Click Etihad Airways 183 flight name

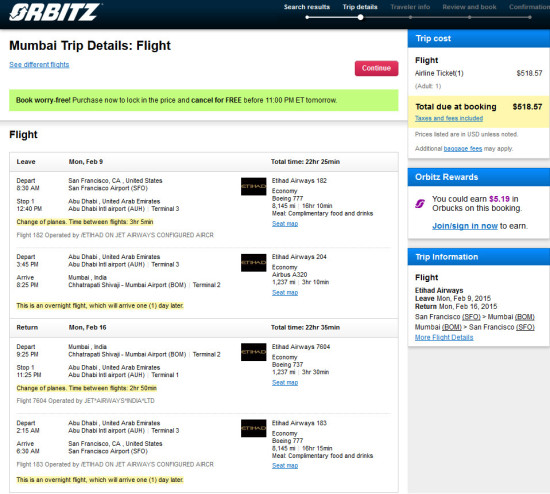click(299, 423)
